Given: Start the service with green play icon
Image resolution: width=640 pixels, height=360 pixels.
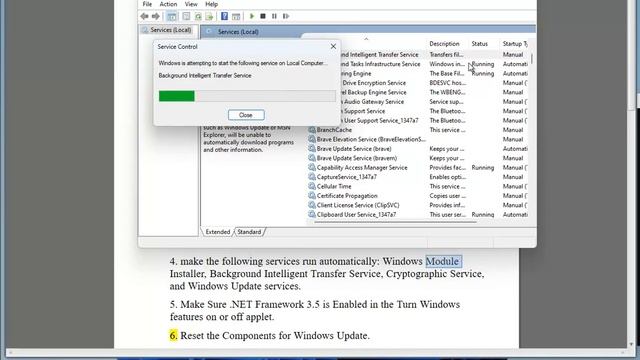Looking at the screenshot, I should (x=252, y=16).
